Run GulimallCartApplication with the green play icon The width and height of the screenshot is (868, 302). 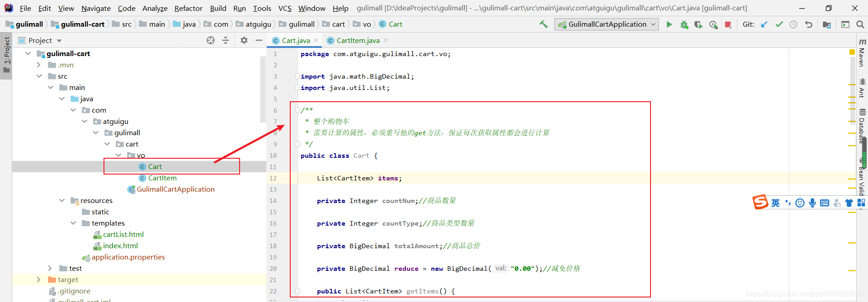669,24
